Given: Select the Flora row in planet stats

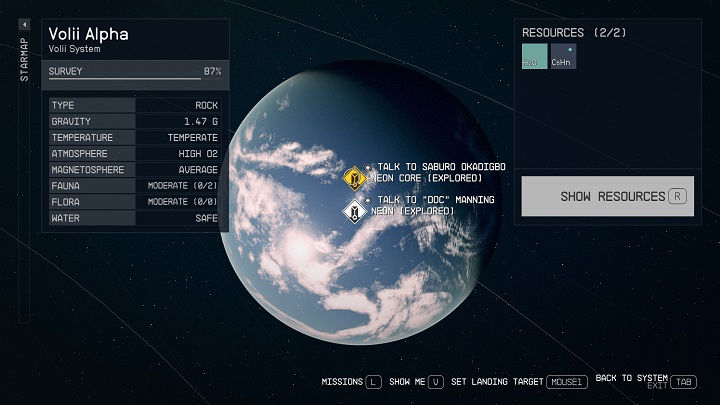Looking at the screenshot, I should (134, 201).
